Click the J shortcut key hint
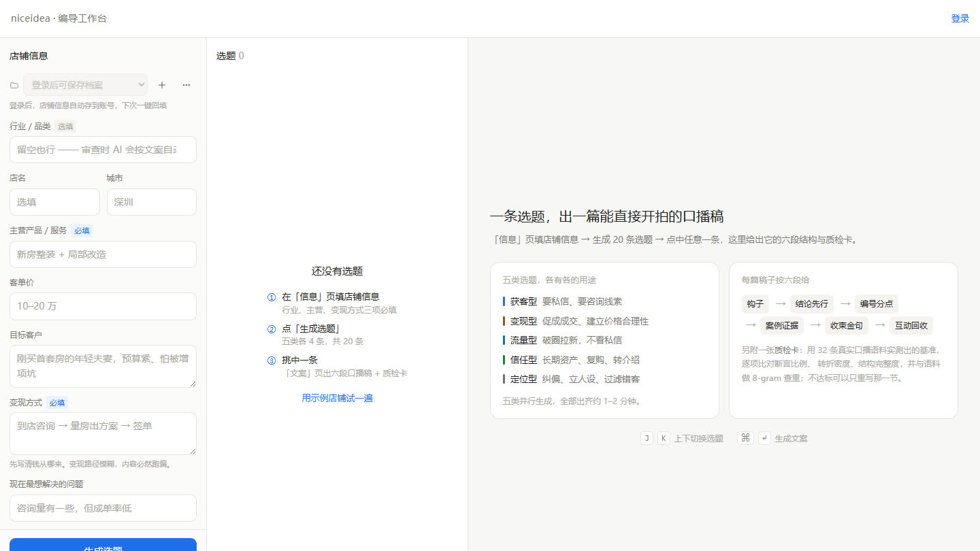 coord(647,438)
